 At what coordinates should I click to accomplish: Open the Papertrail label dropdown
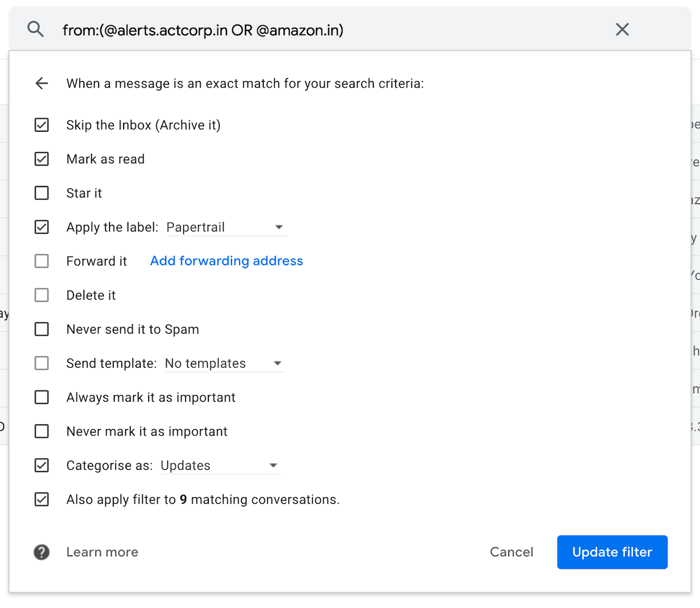279,227
